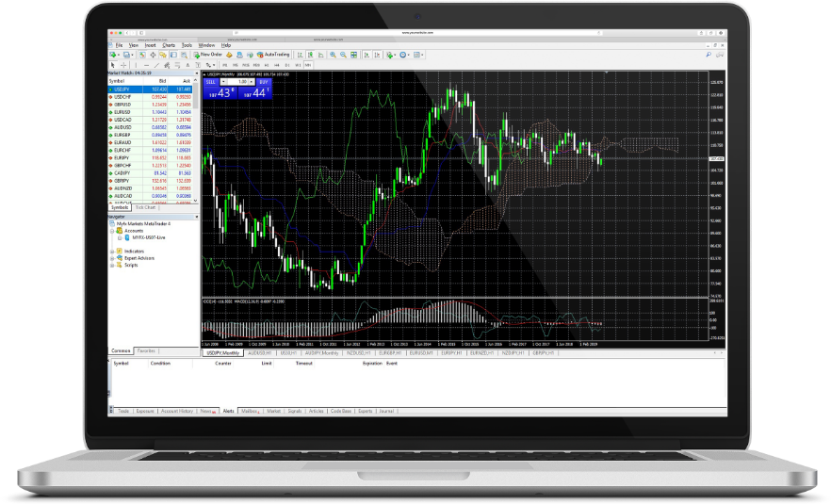Screen dimensions: 831x504
Task: Select the Text 'A' drawing tool
Action: pos(187,65)
